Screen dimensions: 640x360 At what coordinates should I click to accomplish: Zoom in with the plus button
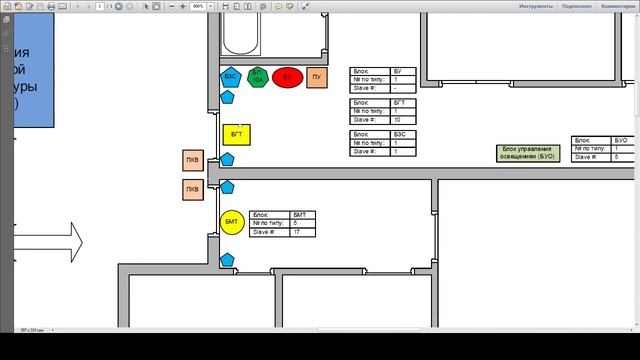point(183,6)
